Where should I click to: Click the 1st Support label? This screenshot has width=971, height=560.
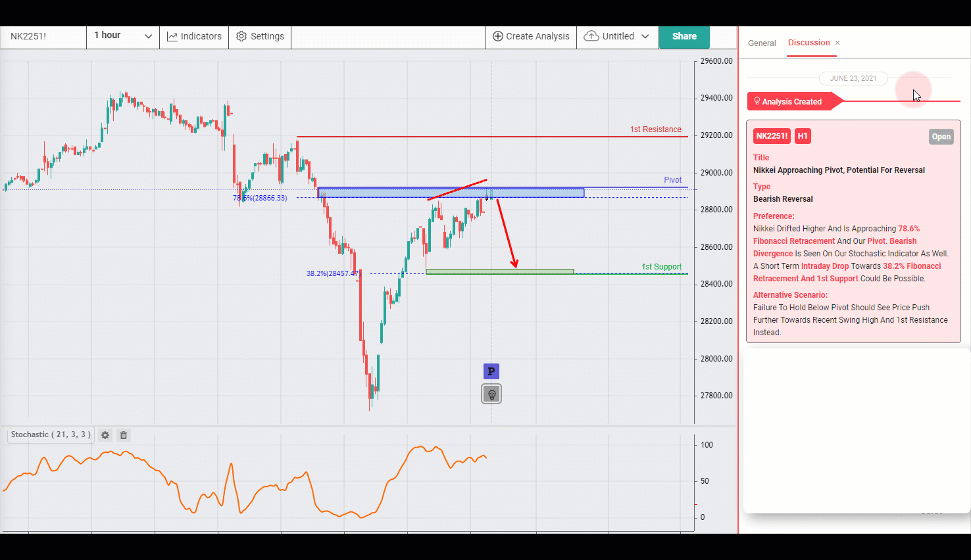[661, 267]
